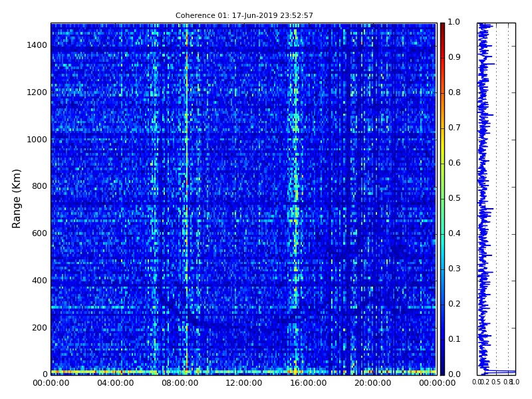Click the blue profile line in the side panel

(483, 199)
